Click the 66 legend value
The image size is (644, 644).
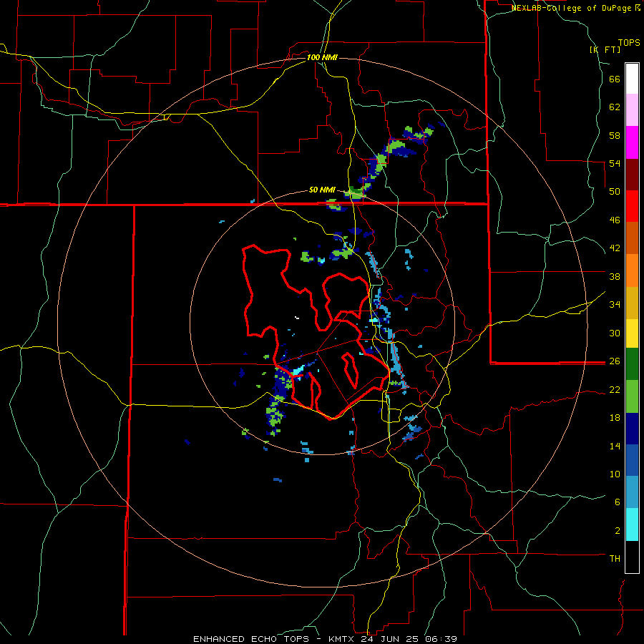[x=615, y=79]
